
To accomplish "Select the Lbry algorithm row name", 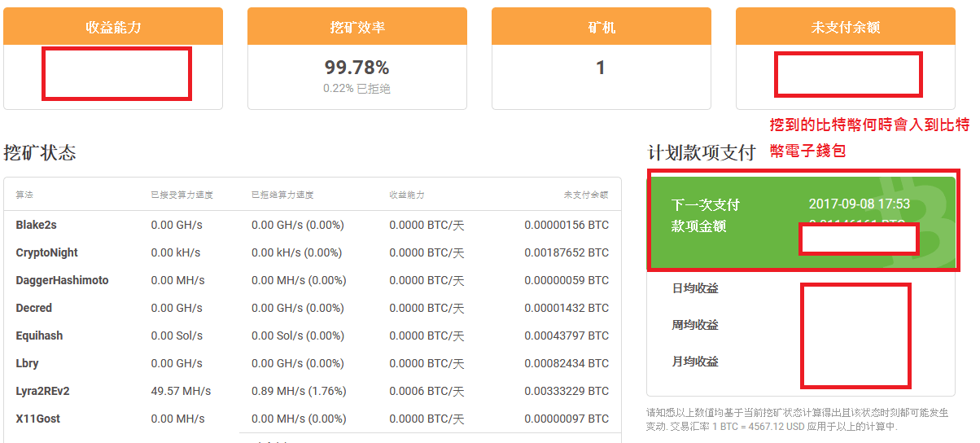I will click(27, 363).
